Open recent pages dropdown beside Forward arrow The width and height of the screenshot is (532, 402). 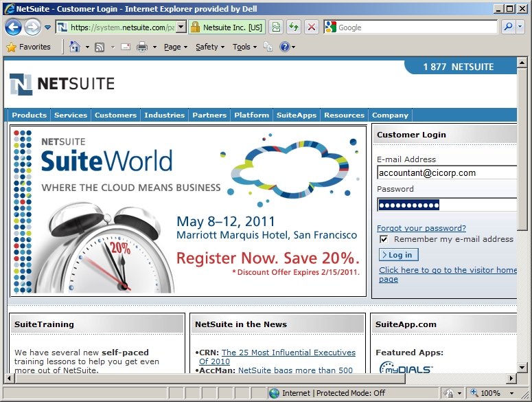coord(48,27)
